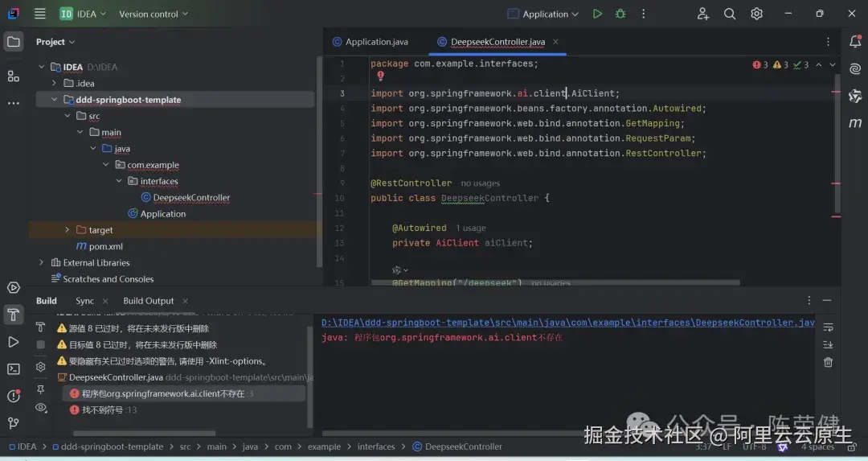Viewport: 868px width, 461px height.
Task: Click interfaces breadcrumb in navigation bar
Action: click(376, 447)
